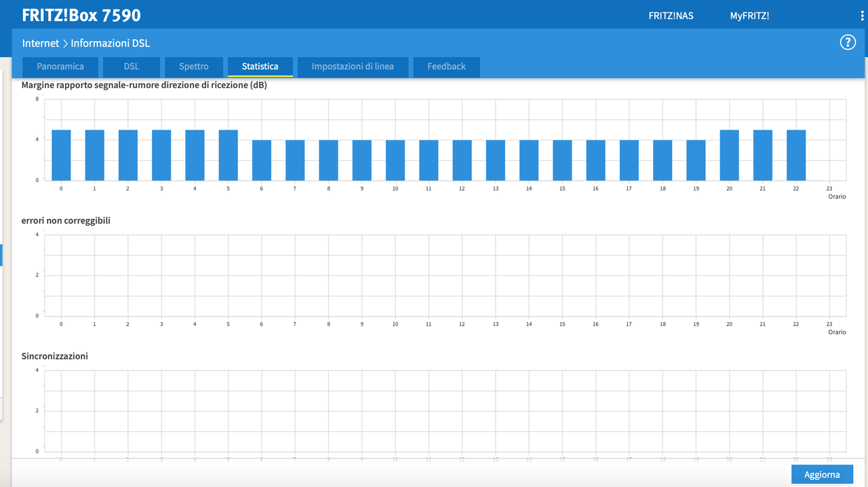The image size is (868, 487).
Task: Open the MyFRITZ! link
Action: 749,16
